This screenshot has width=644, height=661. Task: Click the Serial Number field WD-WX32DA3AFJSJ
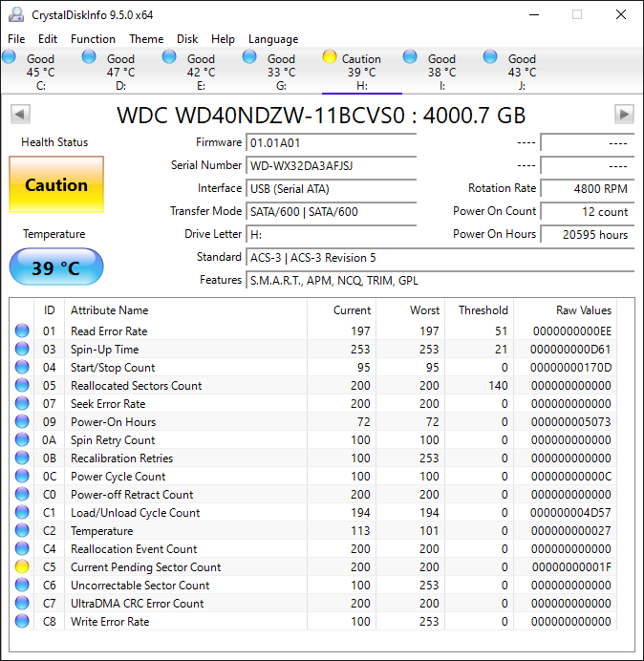(331, 165)
